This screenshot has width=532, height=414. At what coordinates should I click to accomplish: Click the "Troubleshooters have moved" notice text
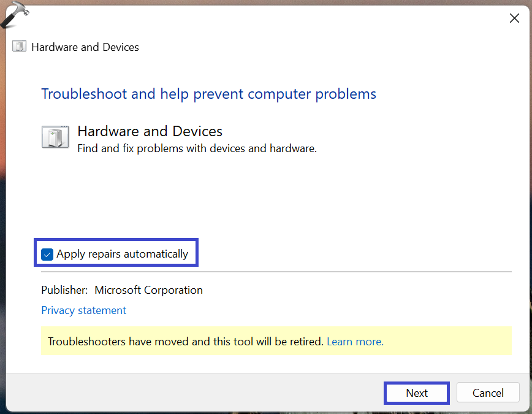point(185,342)
